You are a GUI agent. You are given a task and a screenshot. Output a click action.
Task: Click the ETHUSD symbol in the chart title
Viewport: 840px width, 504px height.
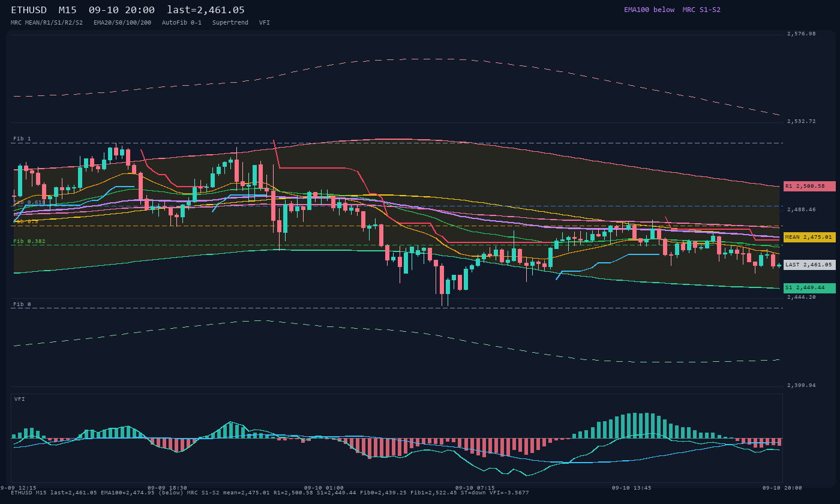click(29, 10)
